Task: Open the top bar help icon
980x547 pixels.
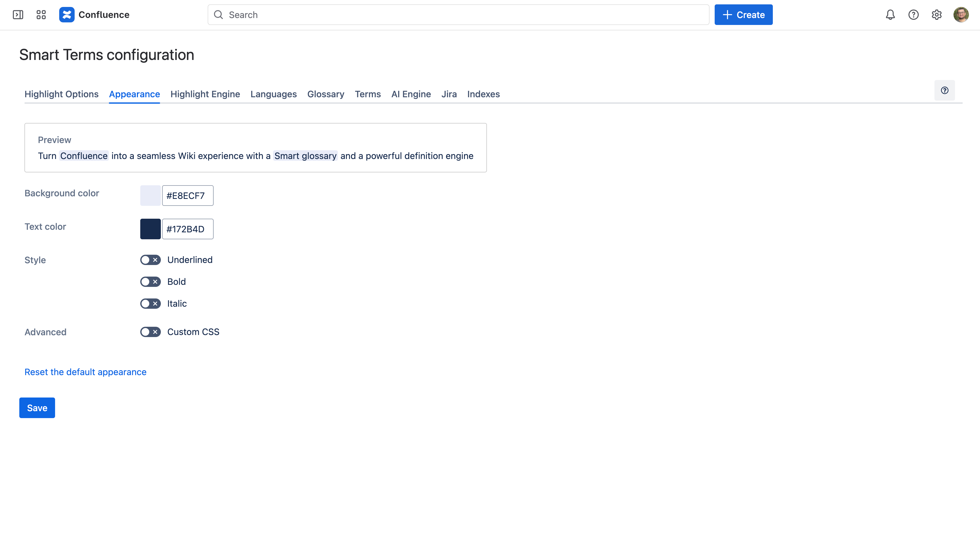Action: (913, 15)
